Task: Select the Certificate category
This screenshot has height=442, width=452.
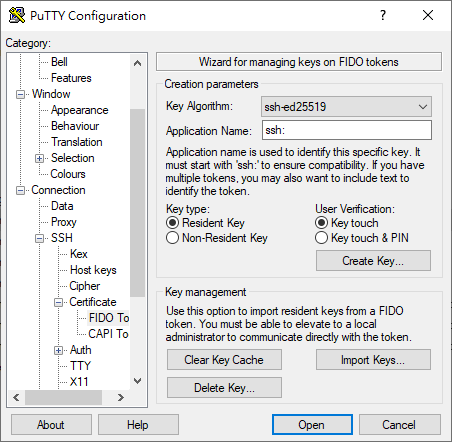Action: pyautogui.click(x=93, y=302)
